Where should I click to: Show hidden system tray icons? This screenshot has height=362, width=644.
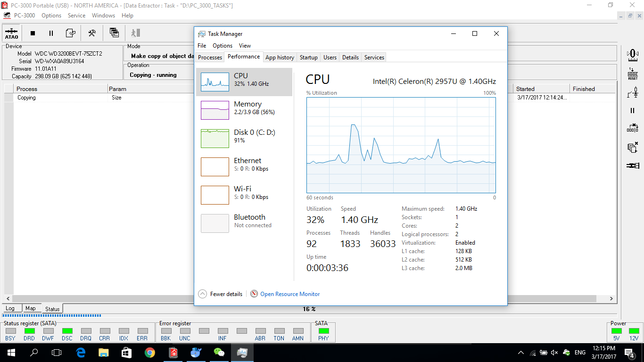click(521, 353)
